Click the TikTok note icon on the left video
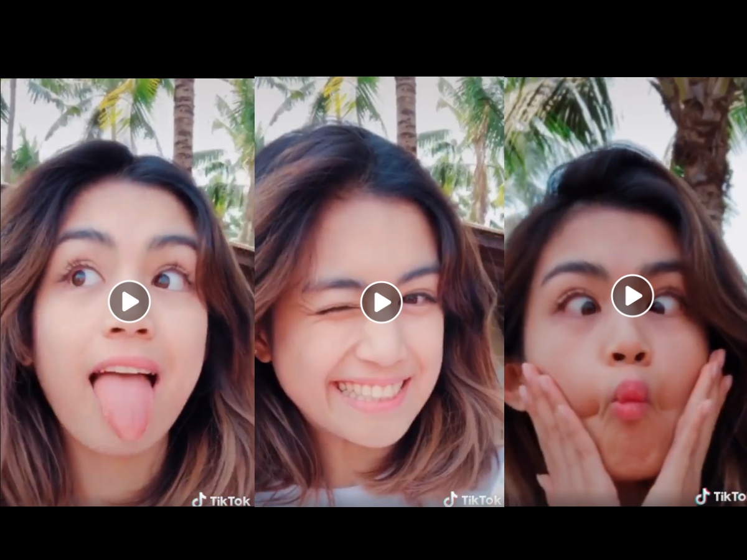The image size is (747, 560). pos(199,500)
